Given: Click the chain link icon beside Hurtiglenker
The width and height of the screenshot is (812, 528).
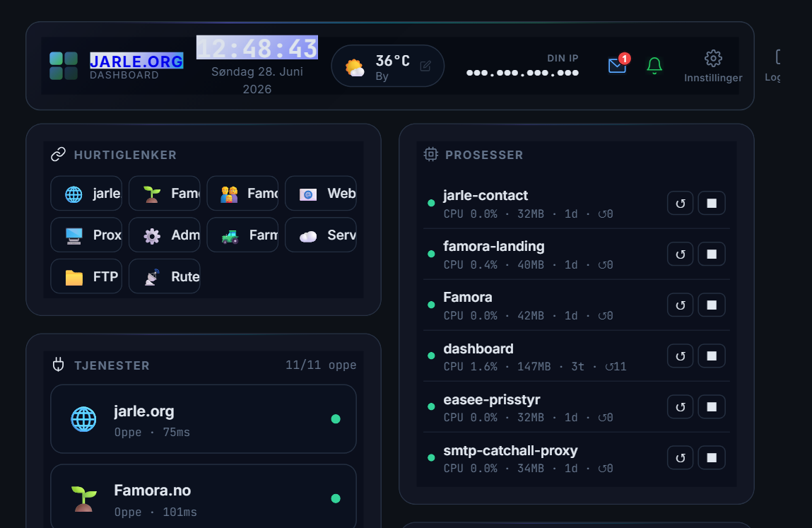Looking at the screenshot, I should click(x=59, y=154).
